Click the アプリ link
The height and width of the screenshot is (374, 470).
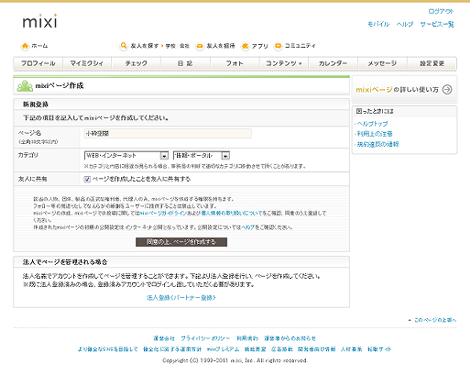[x=260, y=46]
